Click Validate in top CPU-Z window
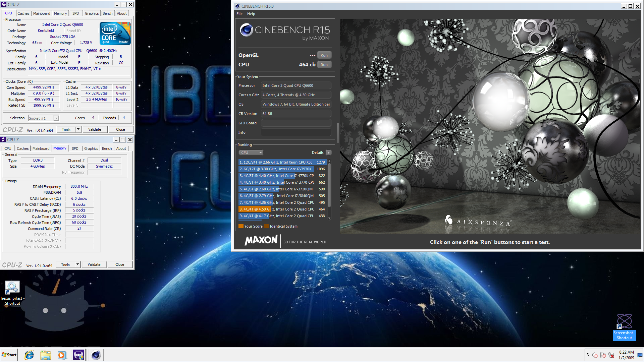The image size is (644, 362). click(x=95, y=129)
